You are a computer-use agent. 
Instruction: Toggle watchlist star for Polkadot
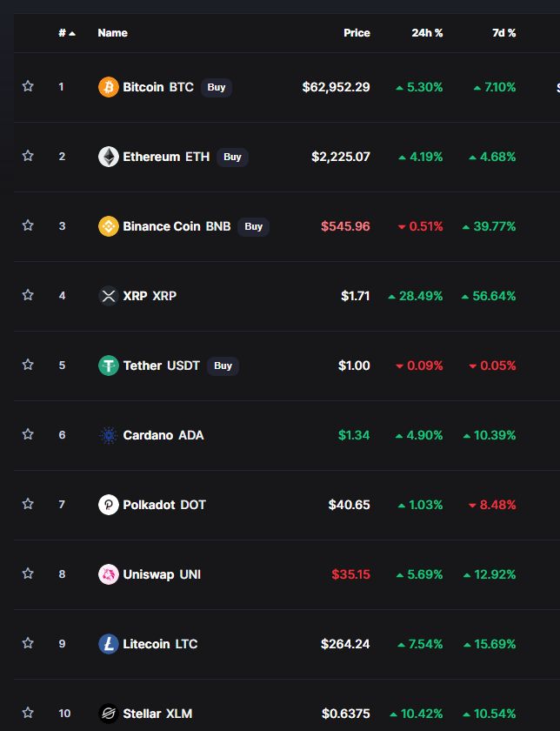(x=28, y=504)
